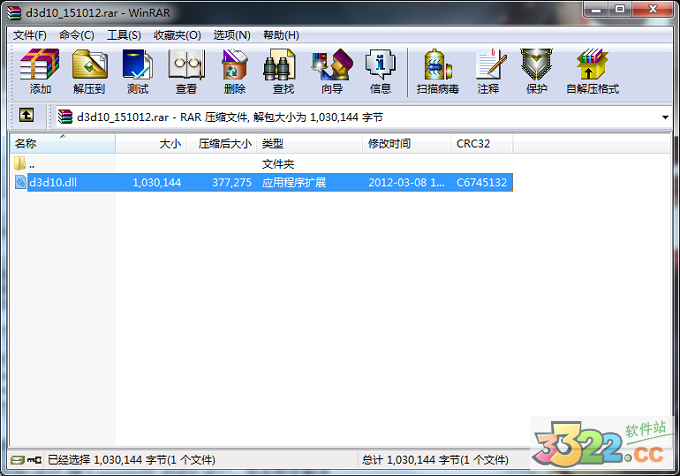The height and width of the screenshot is (476, 680).
Task: Open the Tools (工具) menu
Action: (x=124, y=35)
